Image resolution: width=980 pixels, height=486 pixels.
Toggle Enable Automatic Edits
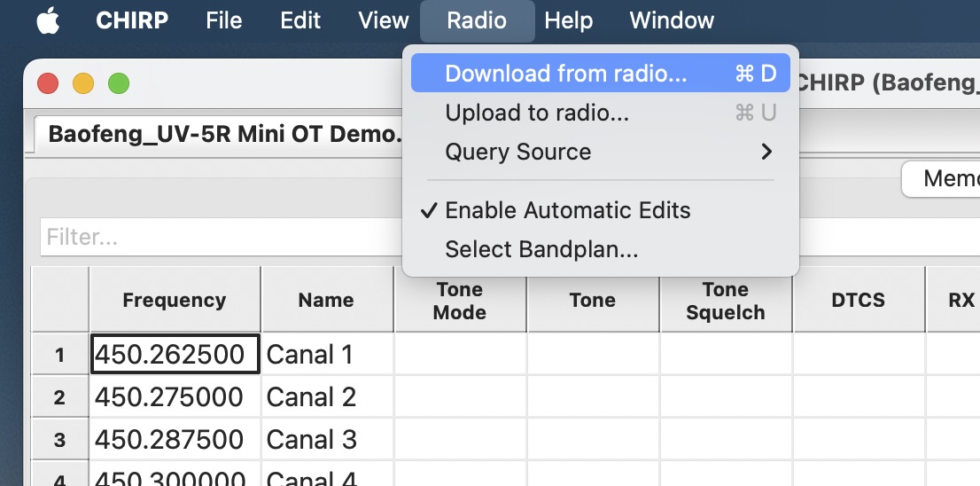click(601, 210)
